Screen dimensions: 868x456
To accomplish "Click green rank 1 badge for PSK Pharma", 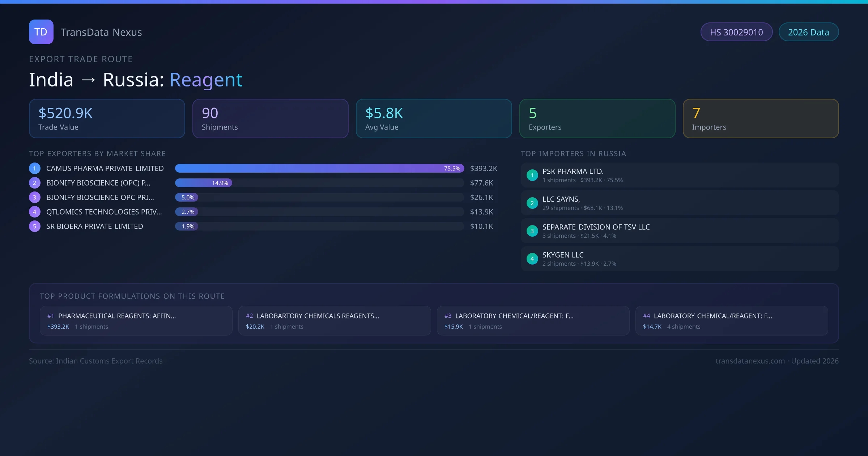I will (x=532, y=175).
